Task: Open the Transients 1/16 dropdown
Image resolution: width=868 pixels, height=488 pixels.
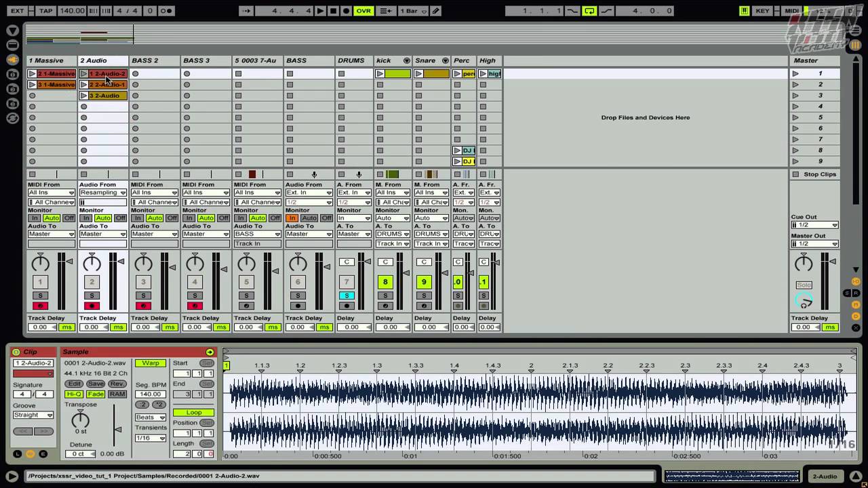Action: coord(151,439)
